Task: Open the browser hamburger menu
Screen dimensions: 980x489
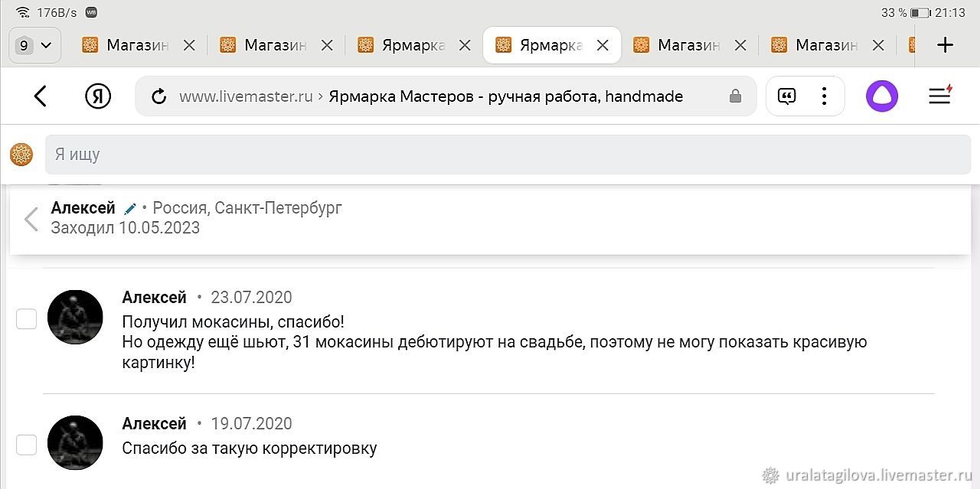Action: click(x=939, y=96)
